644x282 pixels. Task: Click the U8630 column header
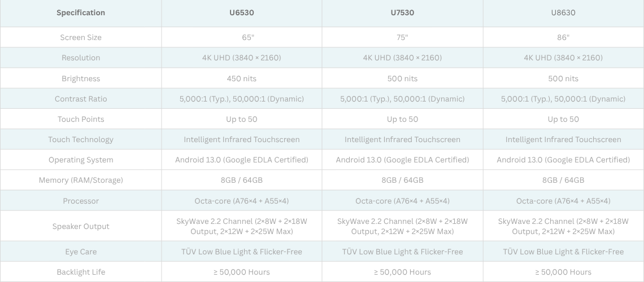[x=563, y=12]
